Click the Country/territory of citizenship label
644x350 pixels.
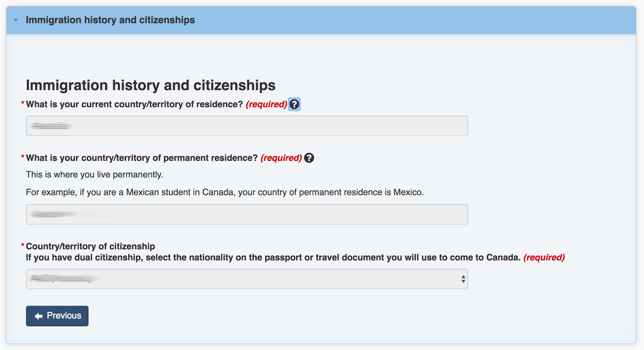pyautogui.click(x=90, y=246)
